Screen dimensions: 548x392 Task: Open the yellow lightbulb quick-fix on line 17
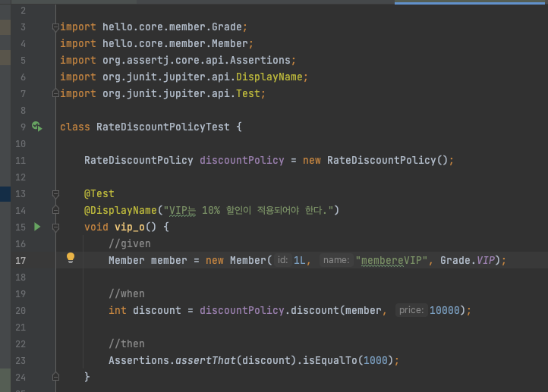tap(71, 258)
